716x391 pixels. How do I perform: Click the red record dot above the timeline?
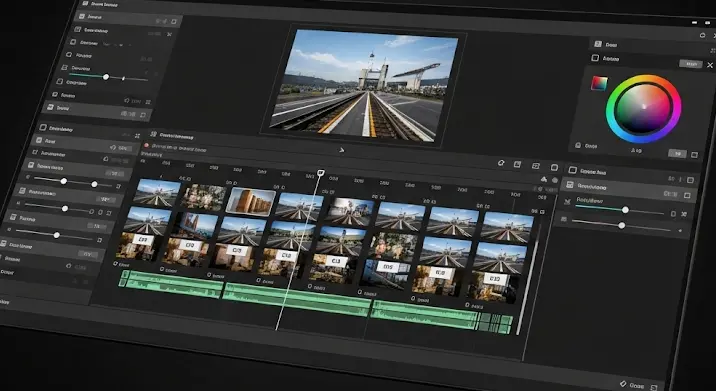tap(147, 146)
